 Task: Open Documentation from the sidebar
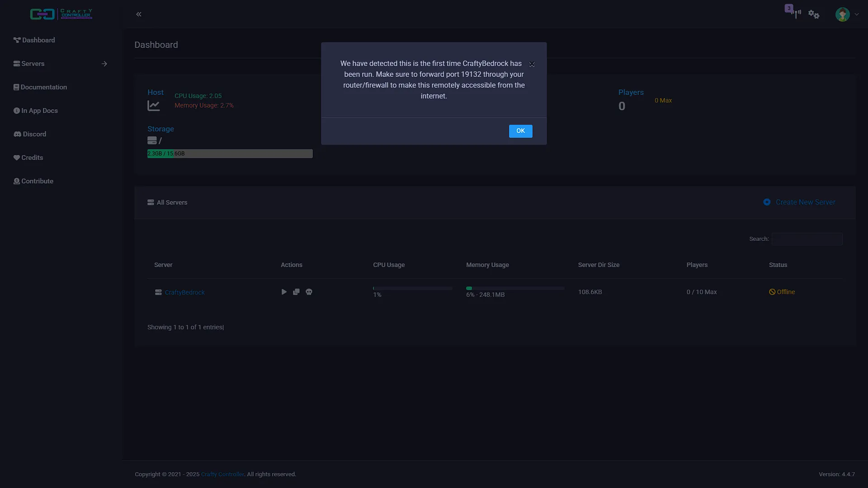(40, 87)
